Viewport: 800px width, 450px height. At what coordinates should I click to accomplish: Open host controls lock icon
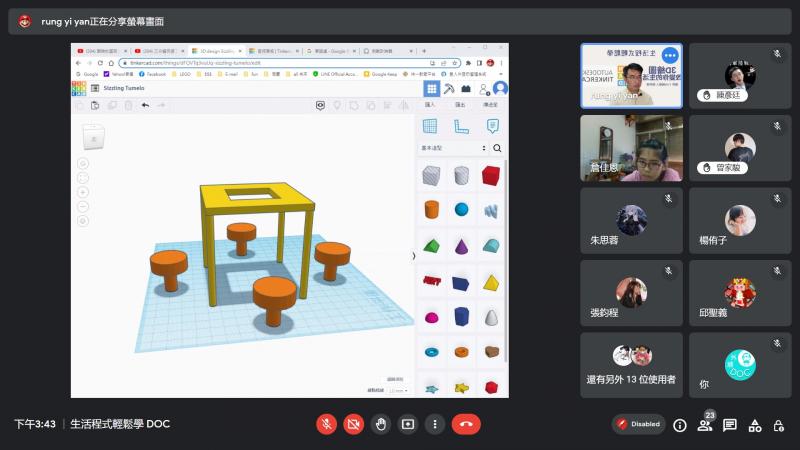779,425
